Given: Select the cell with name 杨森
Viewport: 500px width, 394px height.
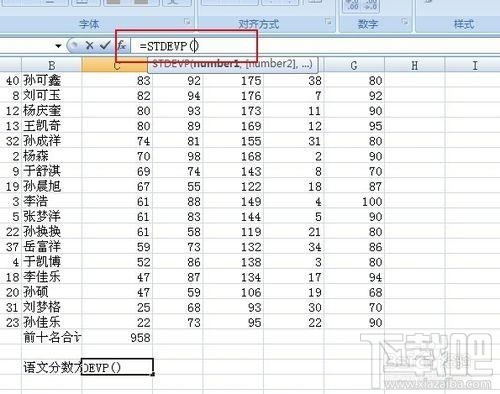Looking at the screenshot, I should tap(51, 156).
